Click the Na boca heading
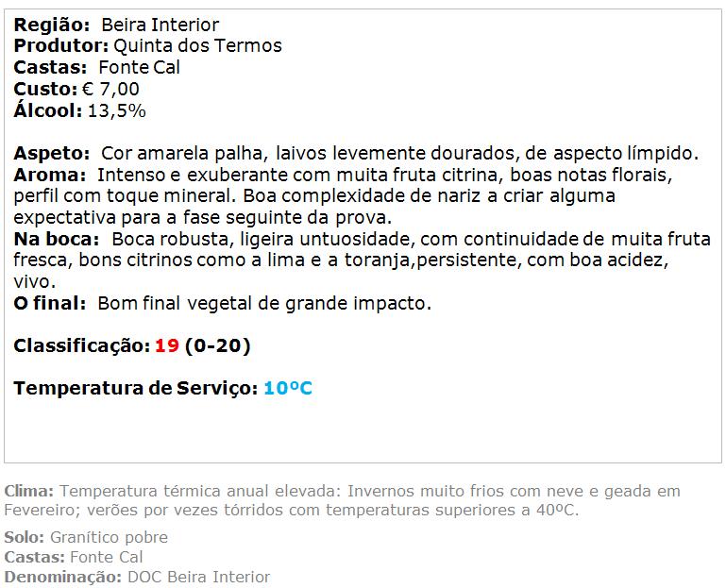Image resolution: width=726 pixels, height=588 pixels. (x=56, y=239)
